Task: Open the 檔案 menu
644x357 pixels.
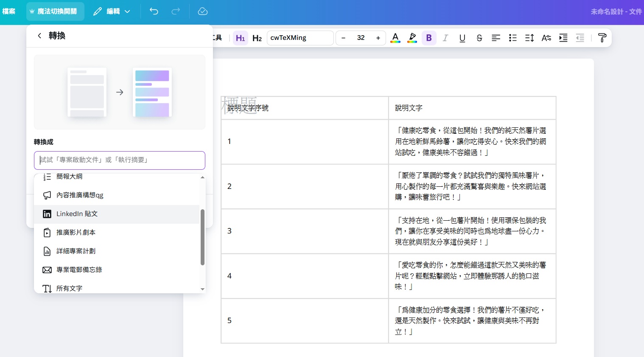Action: [x=9, y=11]
